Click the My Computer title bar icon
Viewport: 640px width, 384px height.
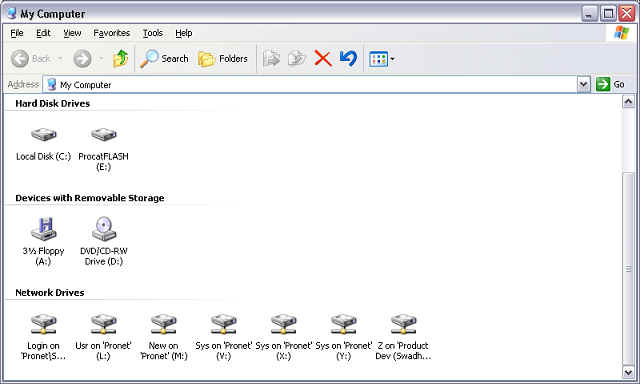[x=12, y=13]
